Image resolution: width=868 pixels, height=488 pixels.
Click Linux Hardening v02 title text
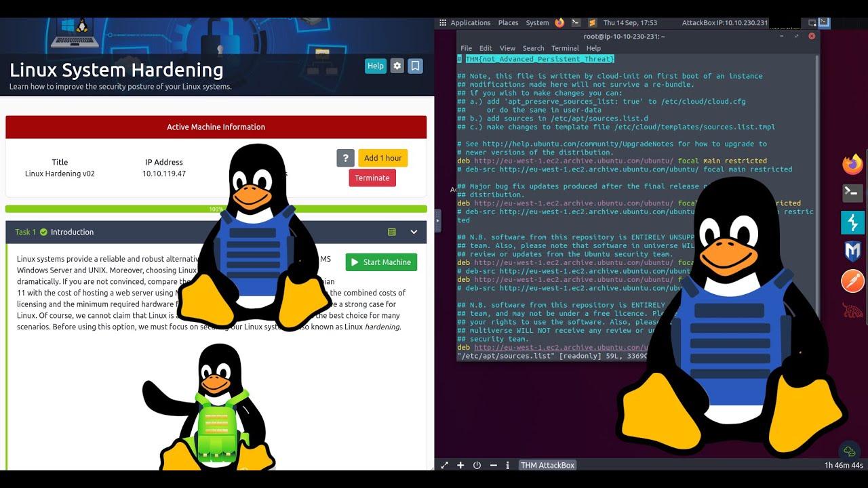point(60,174)
